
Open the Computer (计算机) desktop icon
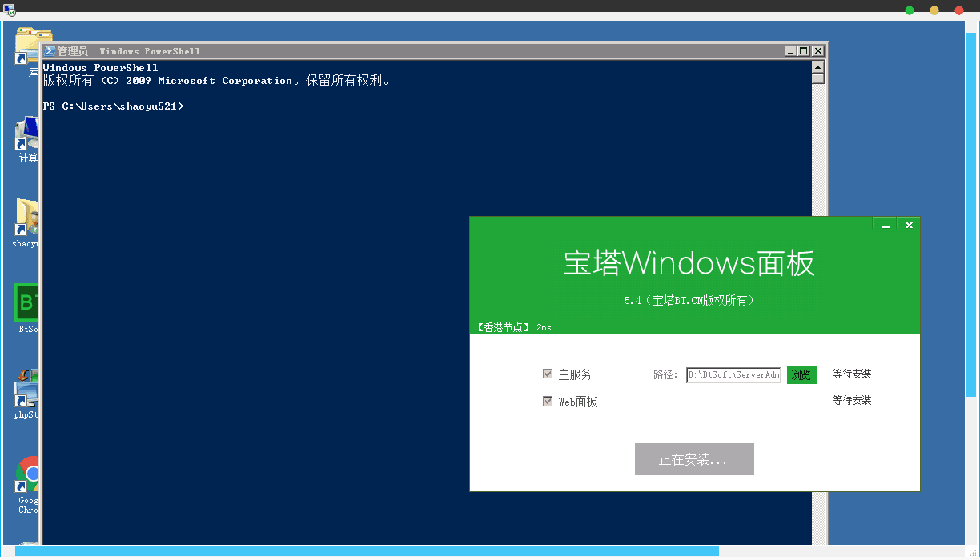click(28, 133)
